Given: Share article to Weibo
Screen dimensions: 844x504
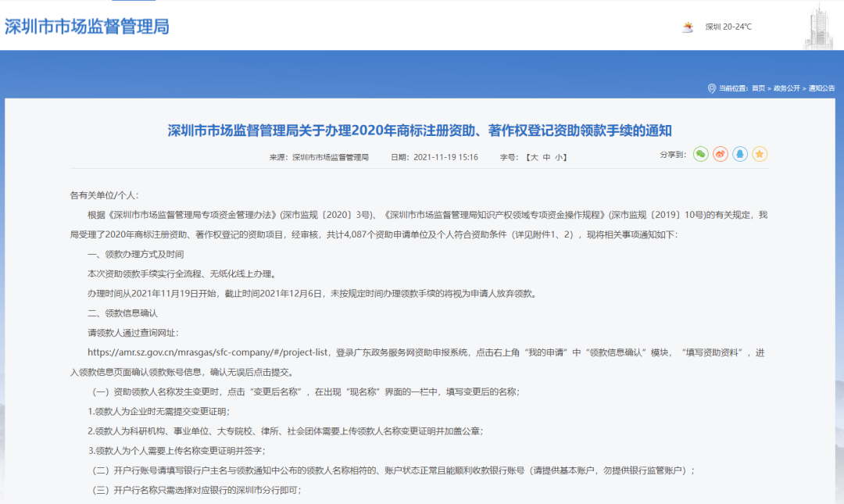Looking at the screenshot, I should tap(721, 155).
